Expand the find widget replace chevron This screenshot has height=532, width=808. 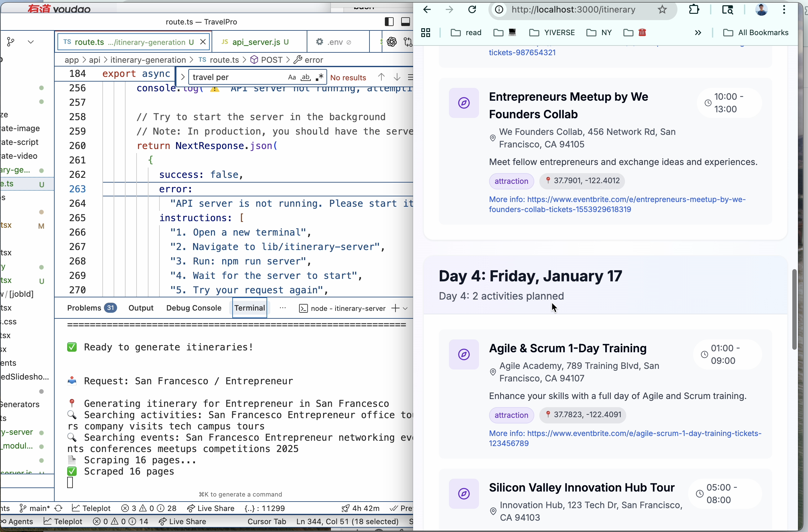point(182,77)
